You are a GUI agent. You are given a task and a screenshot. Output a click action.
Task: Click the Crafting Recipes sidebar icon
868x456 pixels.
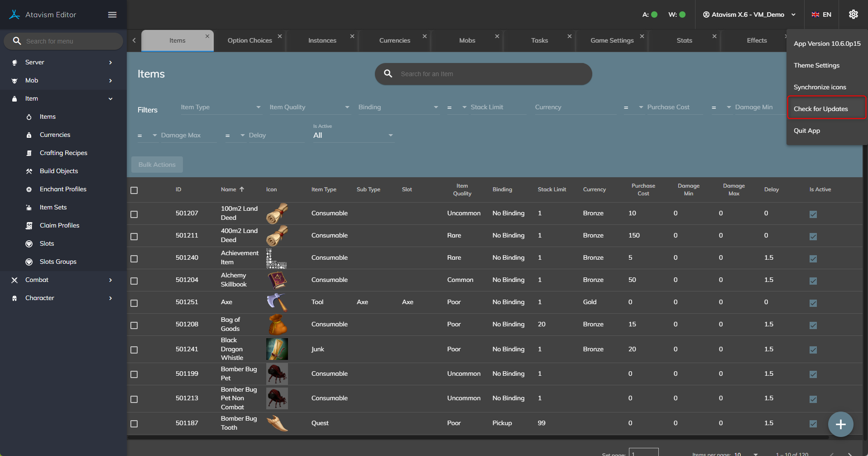[x=29, y=153]
